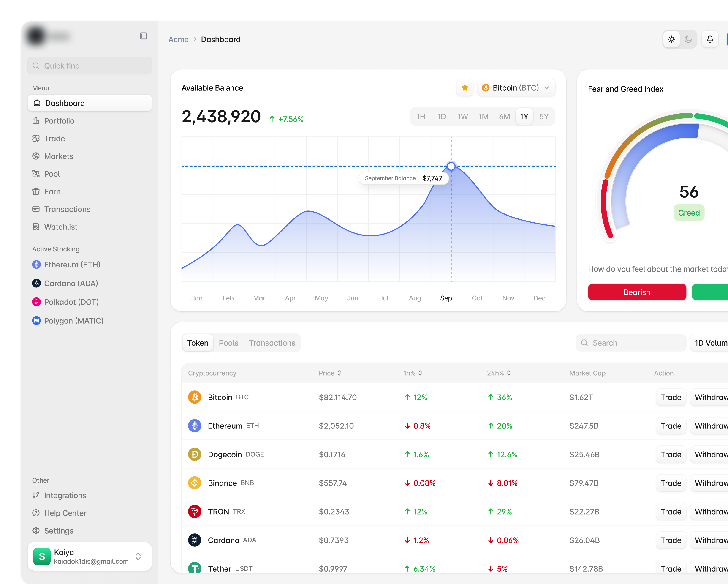Switch to the Pools tab

coord(228,343)
